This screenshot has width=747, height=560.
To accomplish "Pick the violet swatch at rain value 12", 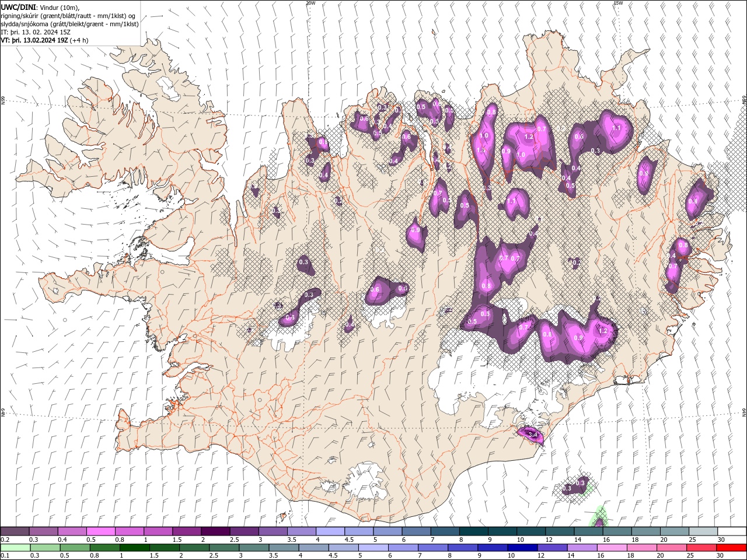I will 552,547.
